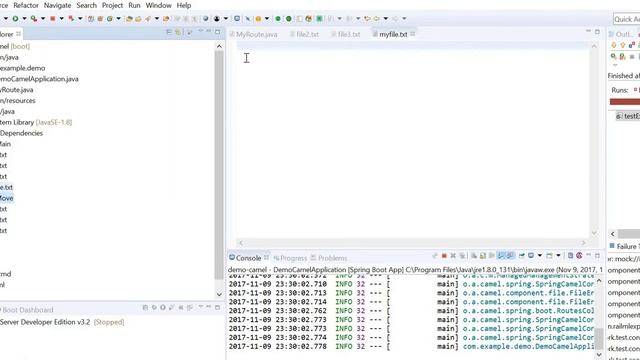Maximize the editor area
Image resolution: width=640 pixels, height=360 pixels.
pos(597,31)
